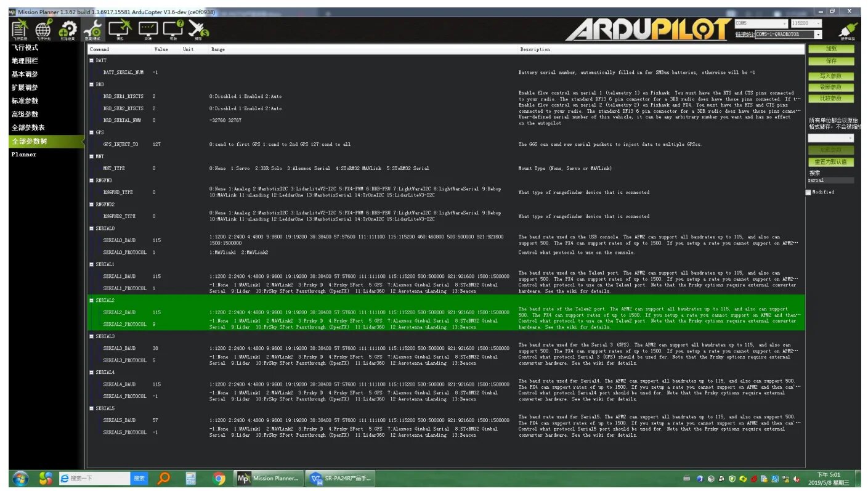868x491 pixels.
Task: Collapse the BRD parameter group
Action: [x=92, y=84]
